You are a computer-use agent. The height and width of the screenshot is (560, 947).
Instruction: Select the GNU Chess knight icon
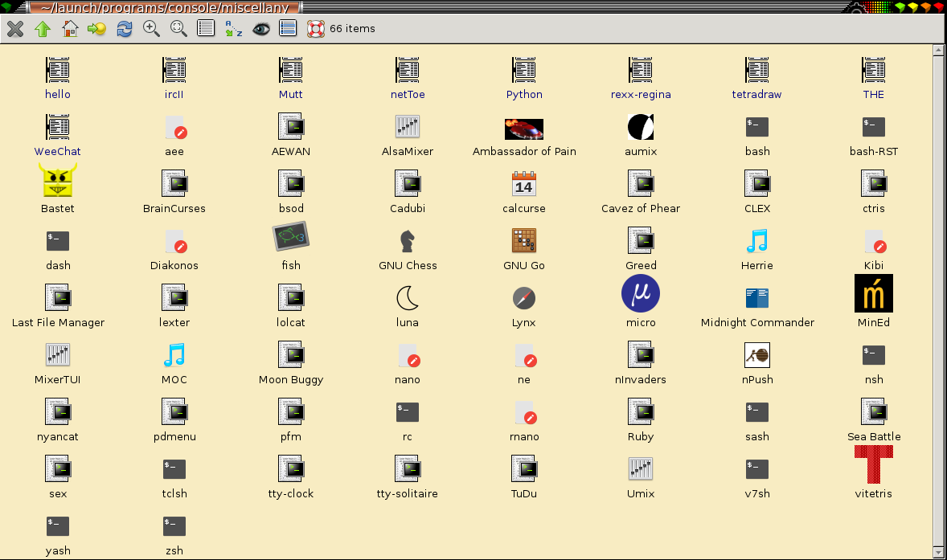(408, 241)
